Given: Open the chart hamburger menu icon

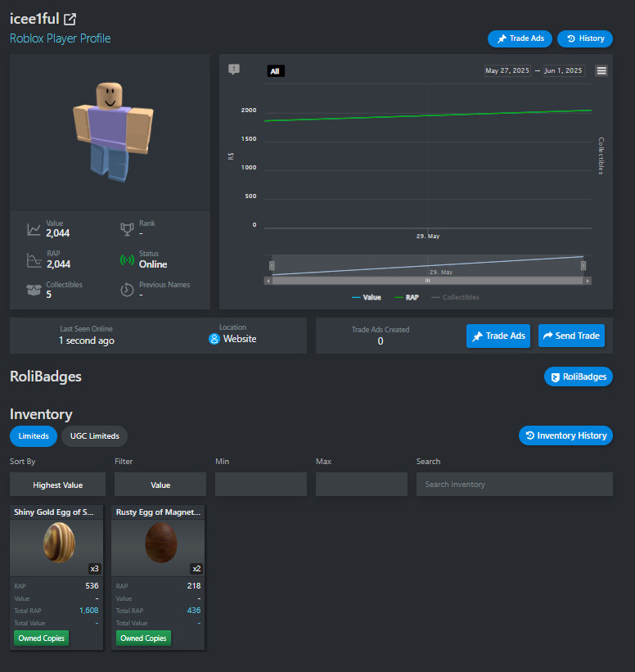Looking at the screenshot, I should 601,70.
